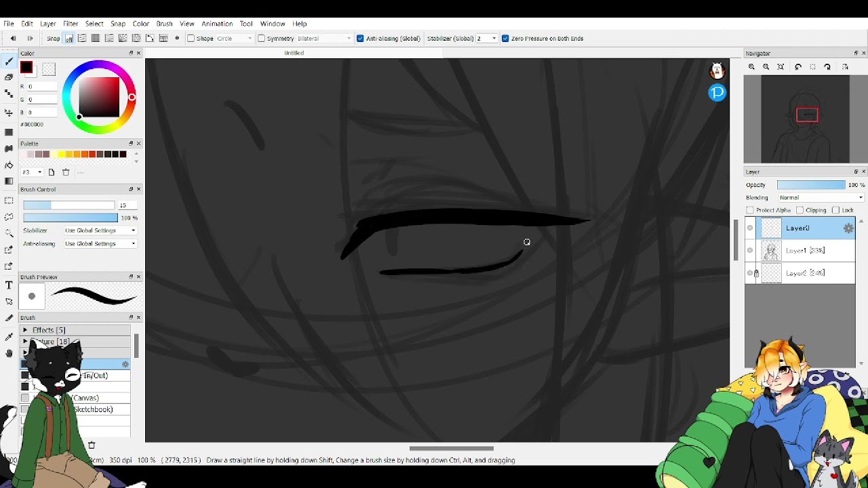The width and height of the screenshot is (868, 488).
Task: Disable Anti-aliasing (Global) checkbox
Action: [x=360, y=39]
